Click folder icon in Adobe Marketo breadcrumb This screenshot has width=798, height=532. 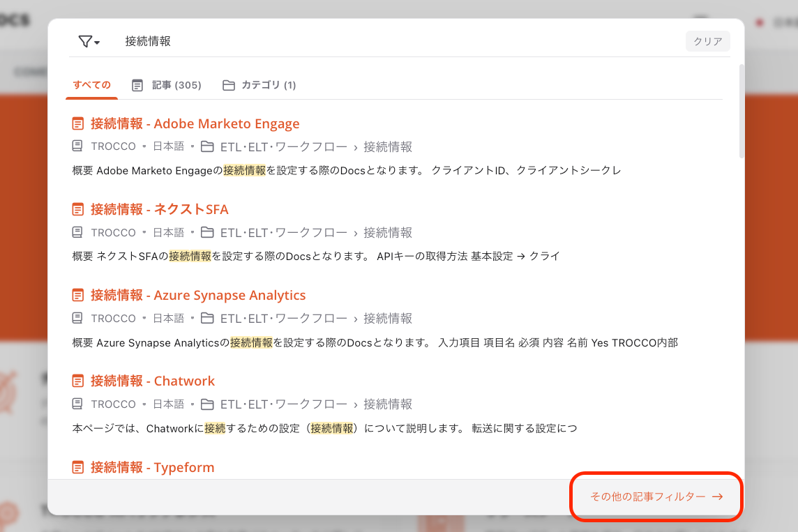pos(207,147)
